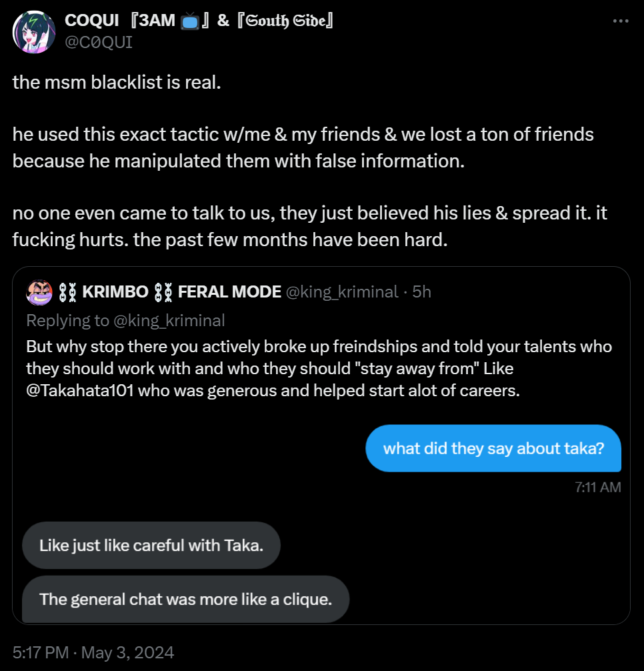This screenshot has height=671, width=644.
Task: Click the quoted text starting "But why stop there"
Action: (319, 369)
